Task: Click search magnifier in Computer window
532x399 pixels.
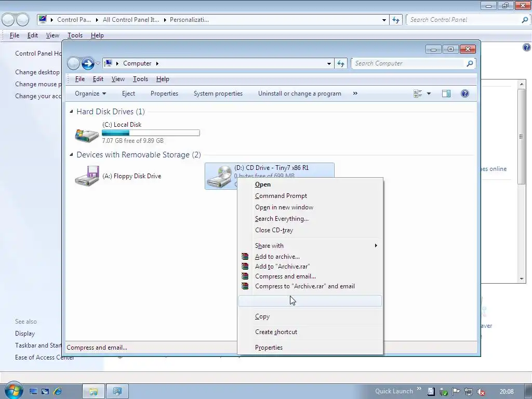Action: point(470,63)
